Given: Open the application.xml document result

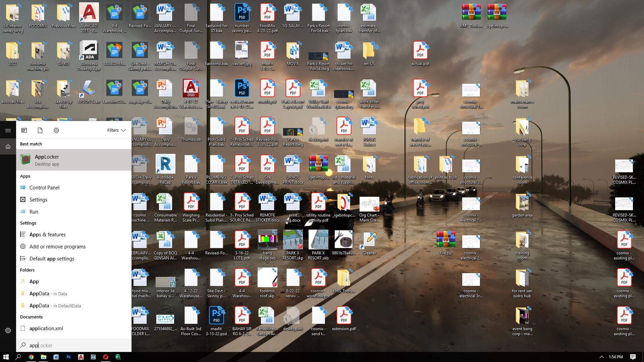Looking at the screenshot, I should tap(46, 328).
